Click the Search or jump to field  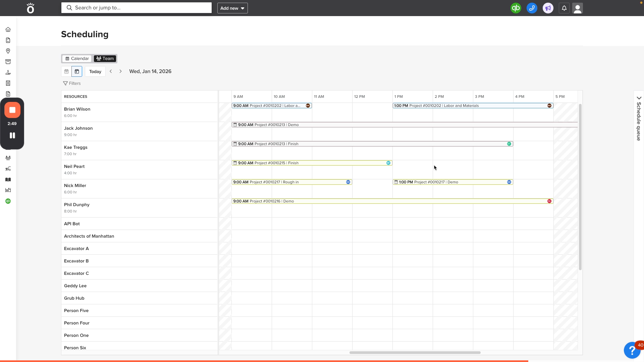pyautogui.click(x=136, y=8)
